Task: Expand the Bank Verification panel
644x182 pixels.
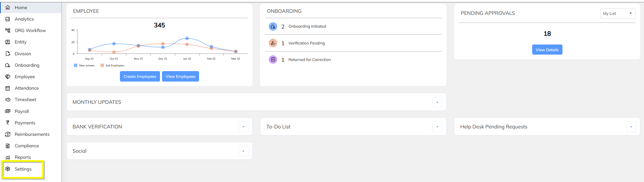Action: pos(243,127)
